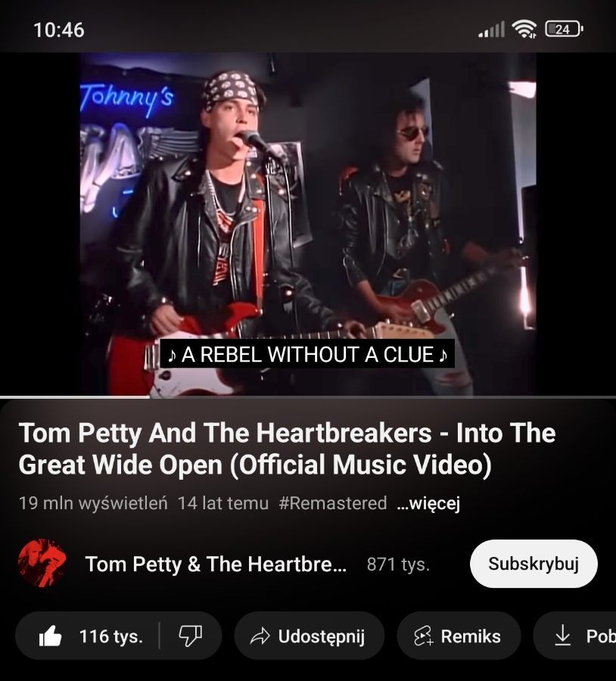This screenshot has width=616, height=681.
Task: Open the Tom Petty channel avatar
Action: pyautogui.click(x=42, y=563)
